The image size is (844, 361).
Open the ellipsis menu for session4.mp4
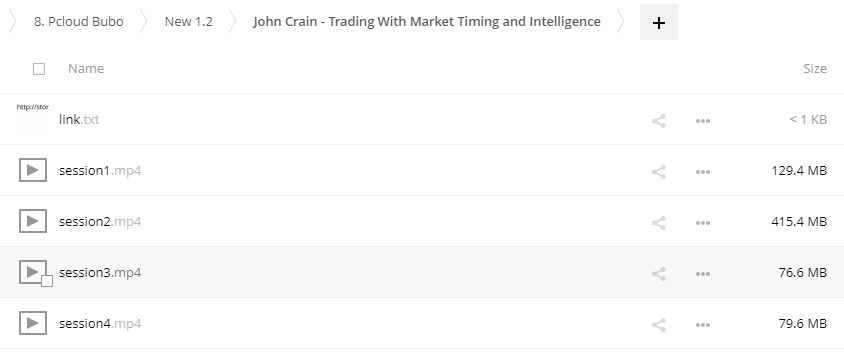[702, 325]
